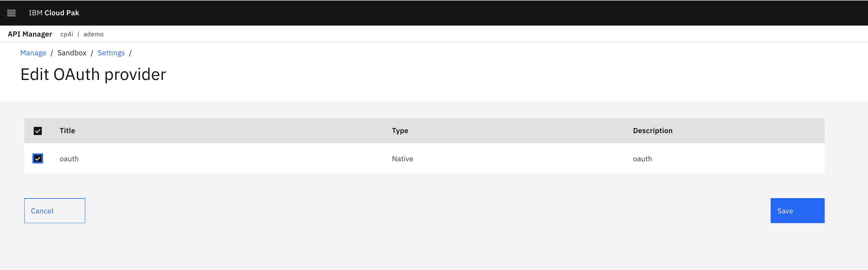Select API Manager in the header
The image size is (868, 270).
(30, 34)
